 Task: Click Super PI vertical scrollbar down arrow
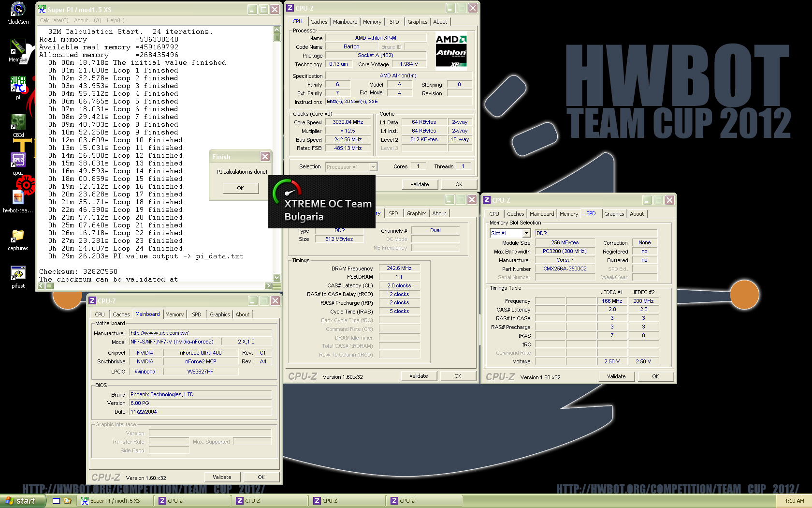pyautogui.click(x=277, y=277)
